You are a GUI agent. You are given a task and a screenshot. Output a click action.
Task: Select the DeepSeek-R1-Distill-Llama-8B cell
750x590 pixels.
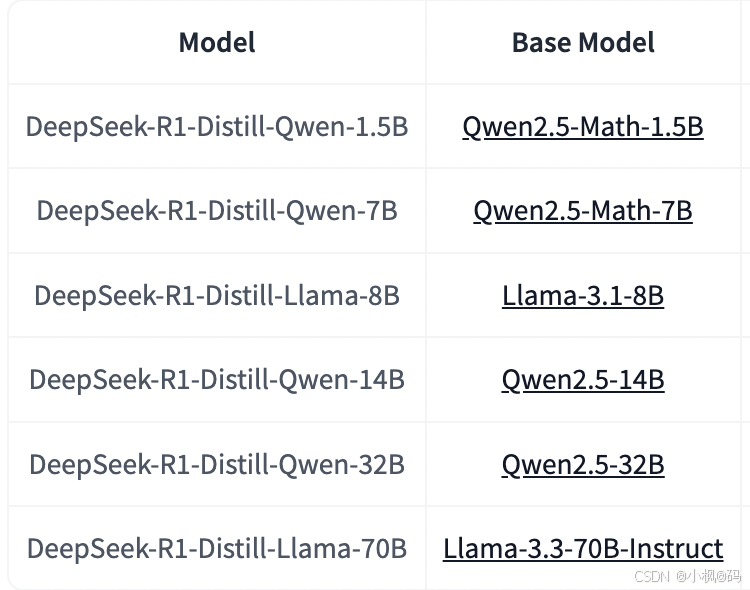(x=217, y=296)
